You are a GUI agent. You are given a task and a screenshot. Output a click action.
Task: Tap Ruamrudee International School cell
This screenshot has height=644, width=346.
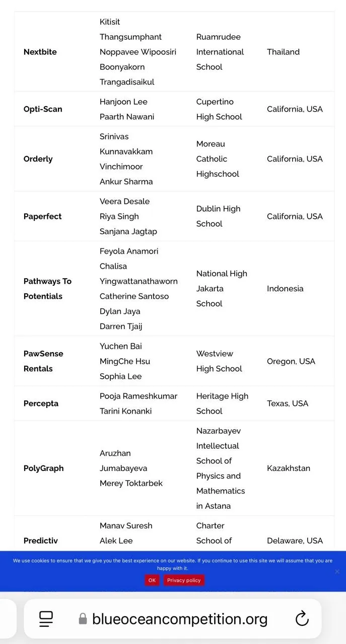coord(220,52)
